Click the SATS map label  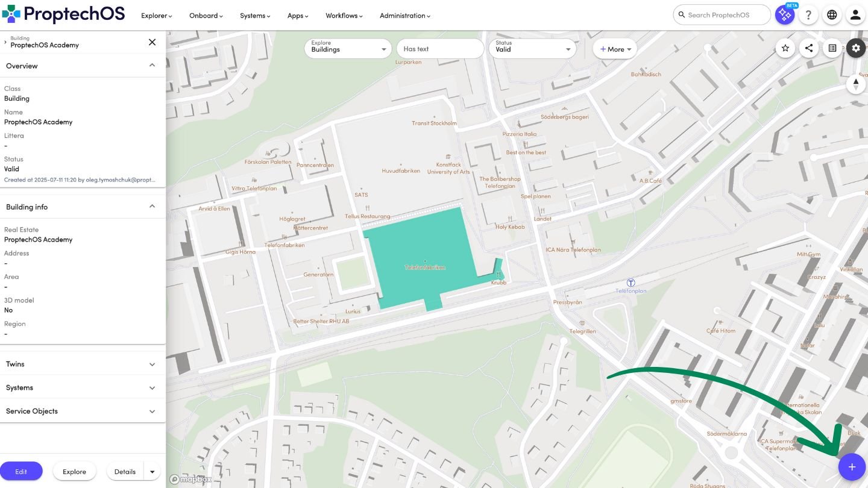[361, 195]
